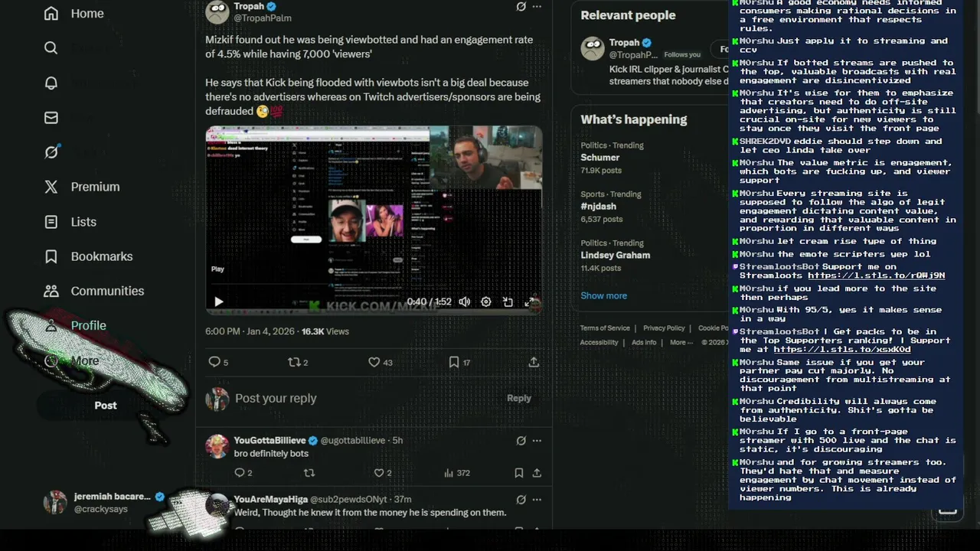This screenshot has width=980, height=551.
Task: Open Tropah's avatar on the main post
Action: (217, 11)
